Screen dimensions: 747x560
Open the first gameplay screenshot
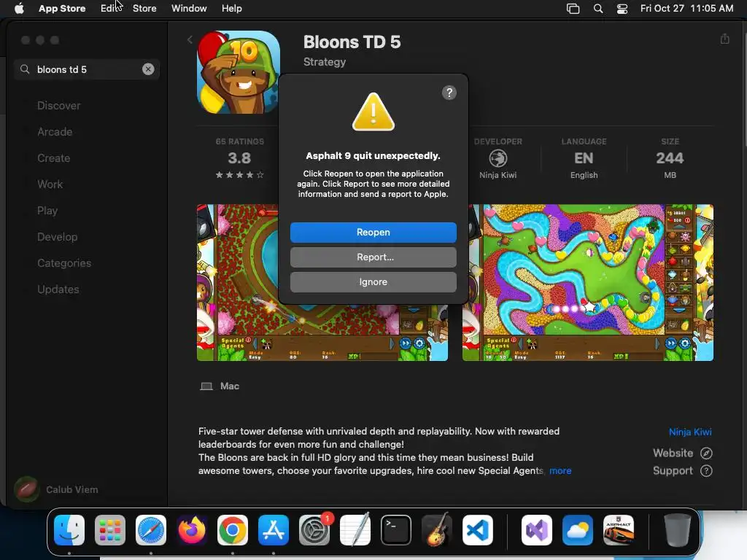tap(322, 282)
